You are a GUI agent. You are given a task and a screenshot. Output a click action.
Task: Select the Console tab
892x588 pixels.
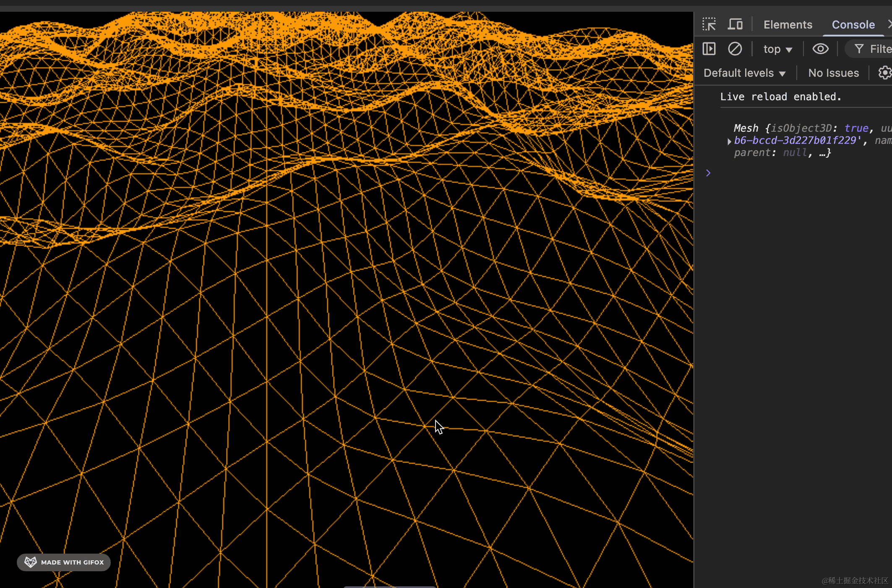(853, 25)
